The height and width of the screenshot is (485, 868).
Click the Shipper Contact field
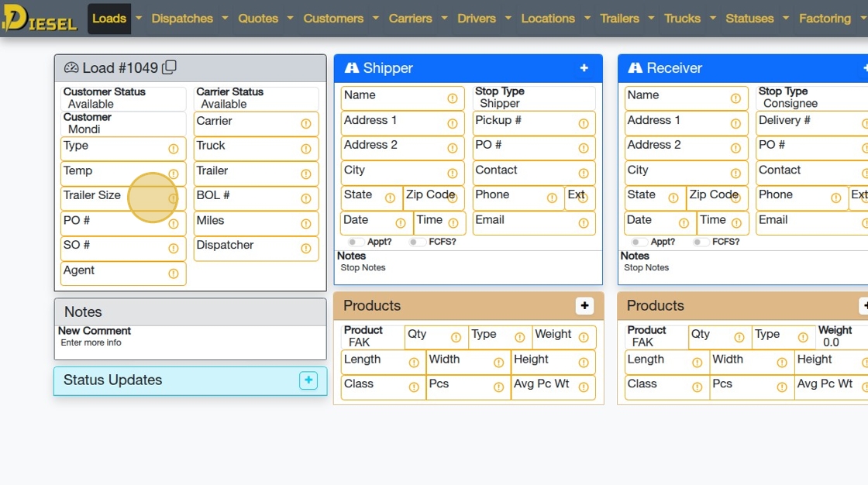tap(534, 173)
